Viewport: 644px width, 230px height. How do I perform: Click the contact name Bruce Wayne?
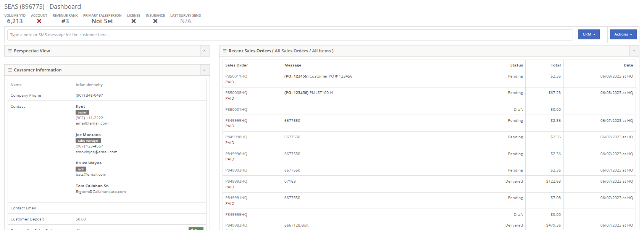89,163
